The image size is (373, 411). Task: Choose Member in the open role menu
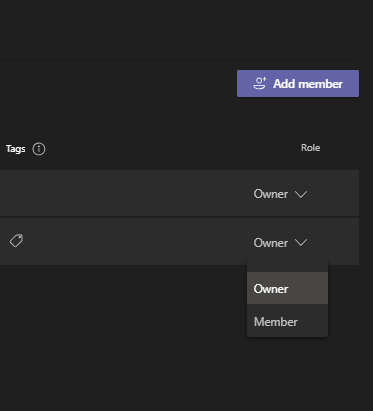click(x=287, y=321)
